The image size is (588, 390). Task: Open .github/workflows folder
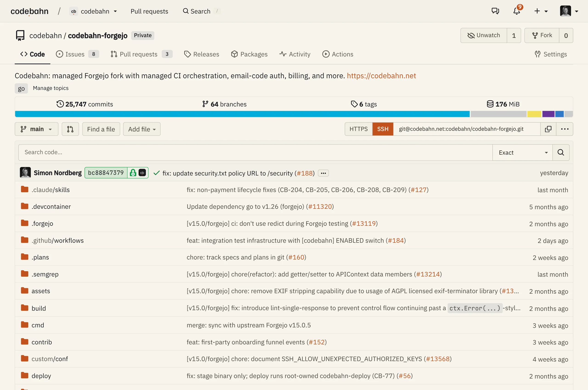57,240
